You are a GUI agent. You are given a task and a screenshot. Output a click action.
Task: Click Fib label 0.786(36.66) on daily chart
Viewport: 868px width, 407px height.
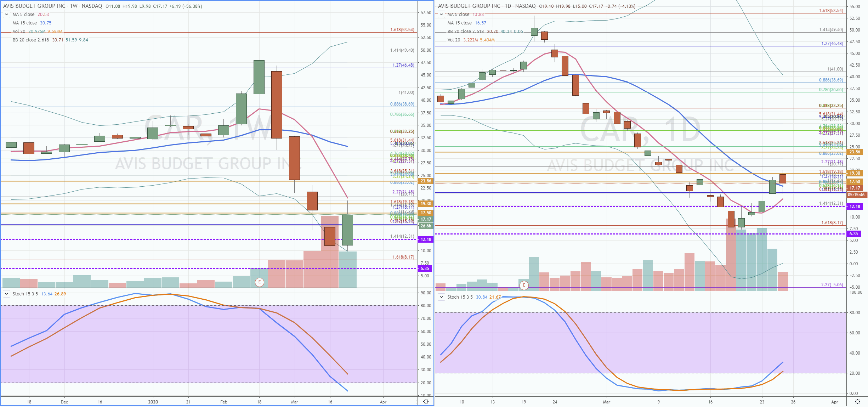click(831, 90)
